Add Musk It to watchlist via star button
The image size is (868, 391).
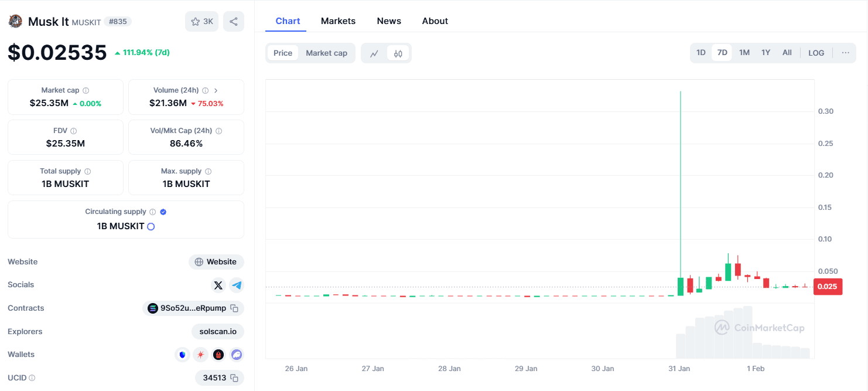[202, 22]
